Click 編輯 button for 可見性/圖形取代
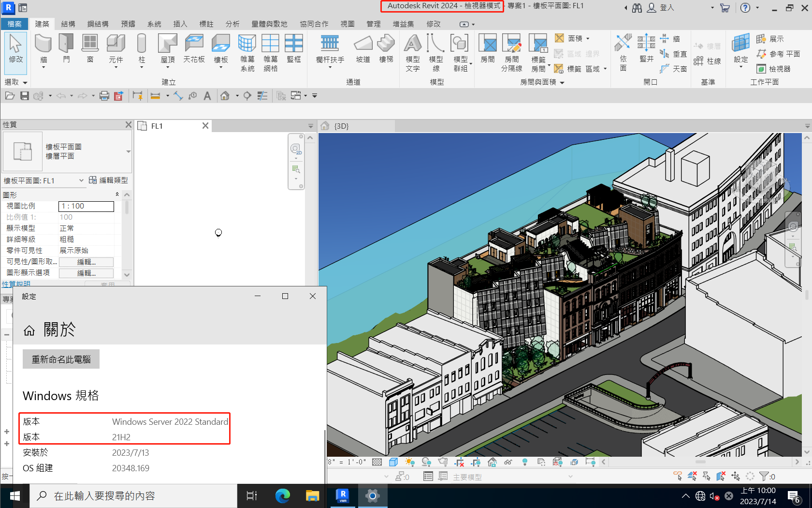The height and width of the screenshot is (508, 812). [87, 262]
